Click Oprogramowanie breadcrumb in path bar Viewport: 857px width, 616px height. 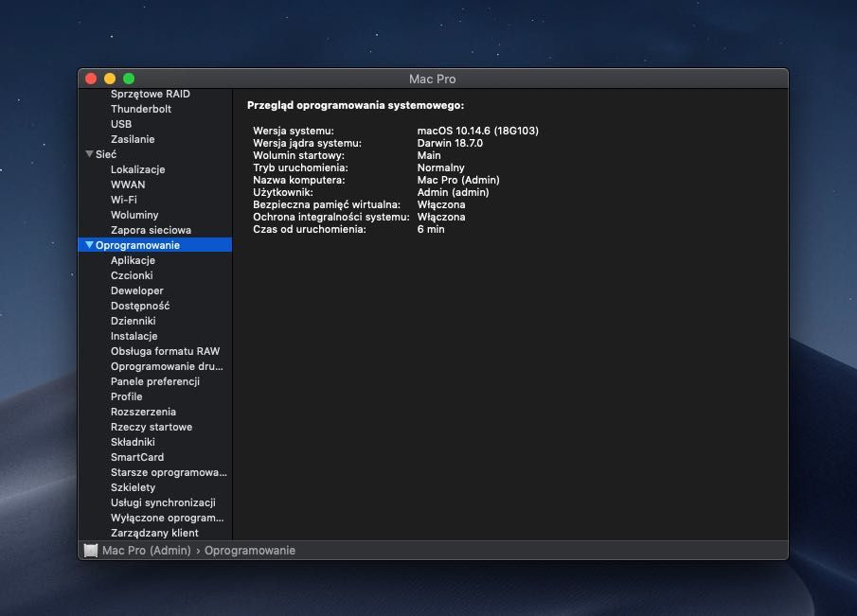(x=250, y=551)
